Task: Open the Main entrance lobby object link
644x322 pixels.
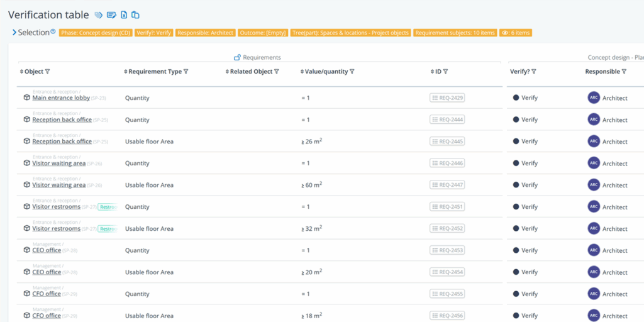Action: click(x=61, y=98)
